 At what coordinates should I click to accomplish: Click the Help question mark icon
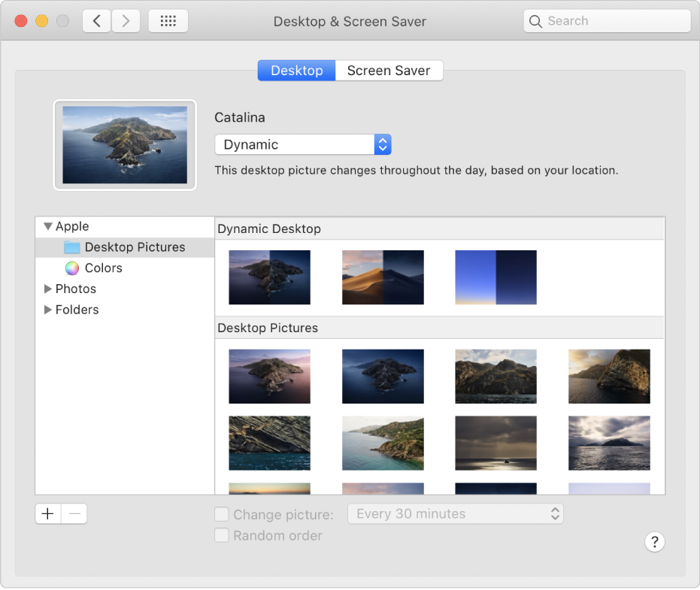(654, 542)
